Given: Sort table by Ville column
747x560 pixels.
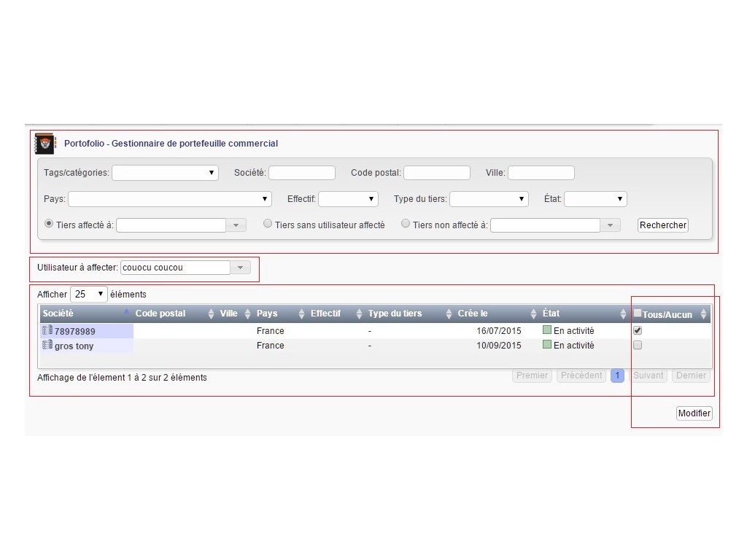Looking at the screenshot, I should click(247, 314).
